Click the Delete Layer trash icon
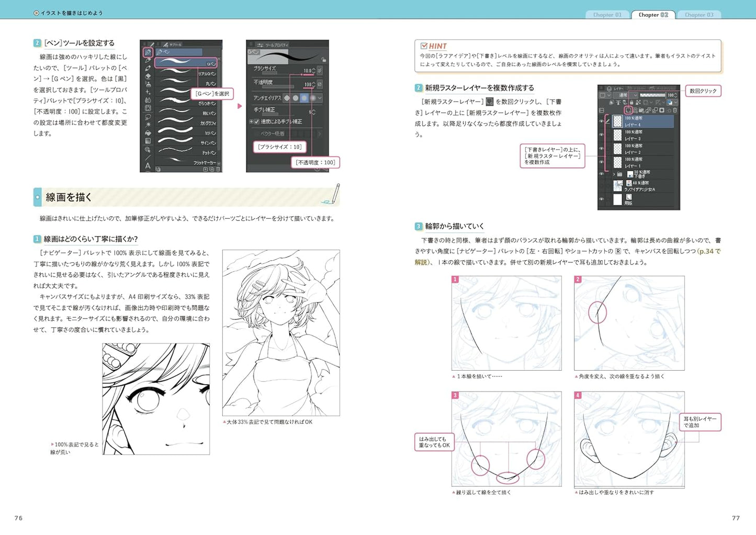 coord(675,110)
